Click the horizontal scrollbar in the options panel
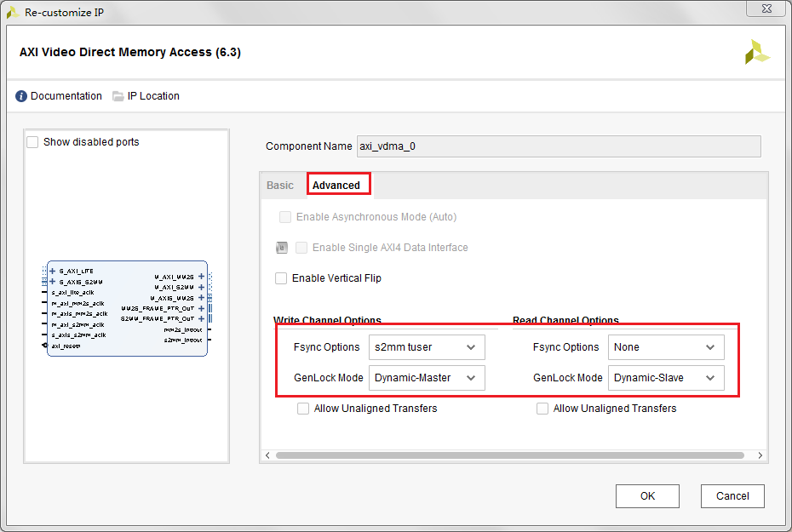792x532 pixels. [x=511, y=455]
